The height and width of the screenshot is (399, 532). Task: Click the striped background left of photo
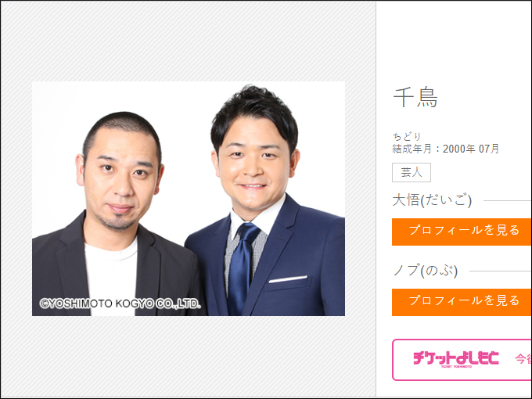tap(16, 199)
